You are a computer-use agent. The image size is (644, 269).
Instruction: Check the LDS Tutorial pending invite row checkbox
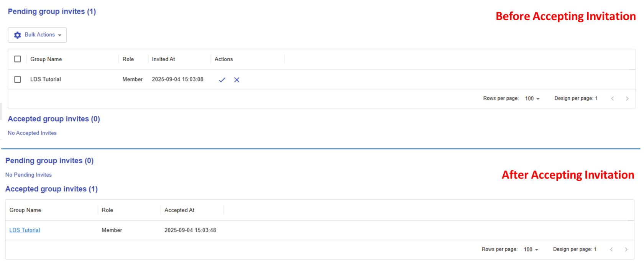coord(18,79)
